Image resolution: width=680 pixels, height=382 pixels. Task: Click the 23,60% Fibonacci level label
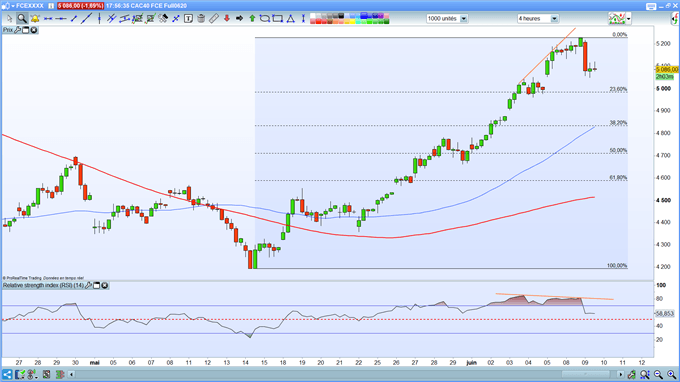pos(618,89)
